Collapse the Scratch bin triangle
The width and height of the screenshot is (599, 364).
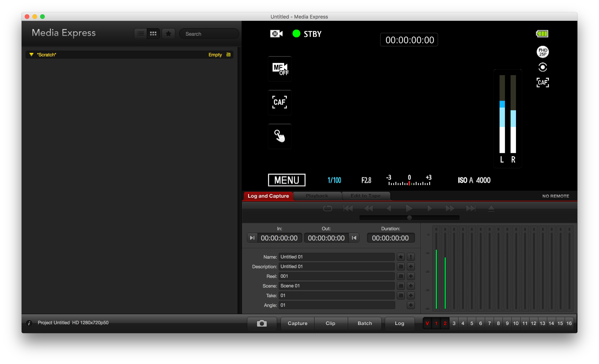[x=31, y=54]
